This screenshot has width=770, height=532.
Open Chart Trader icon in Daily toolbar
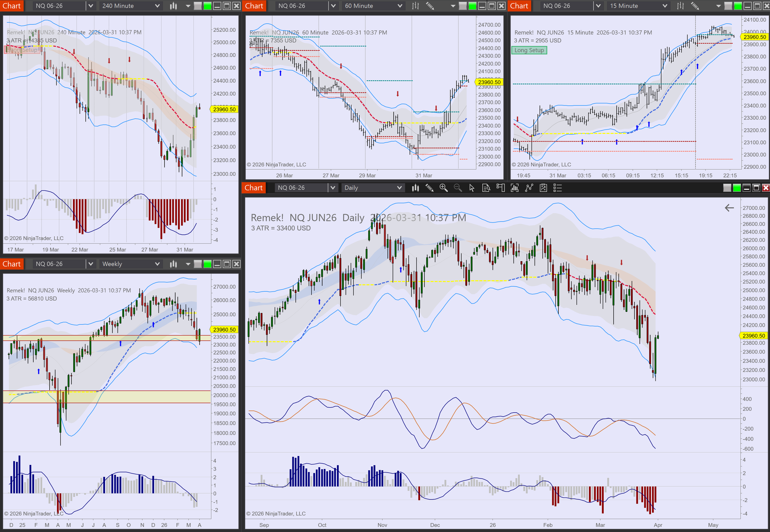[x=500, y=188]
